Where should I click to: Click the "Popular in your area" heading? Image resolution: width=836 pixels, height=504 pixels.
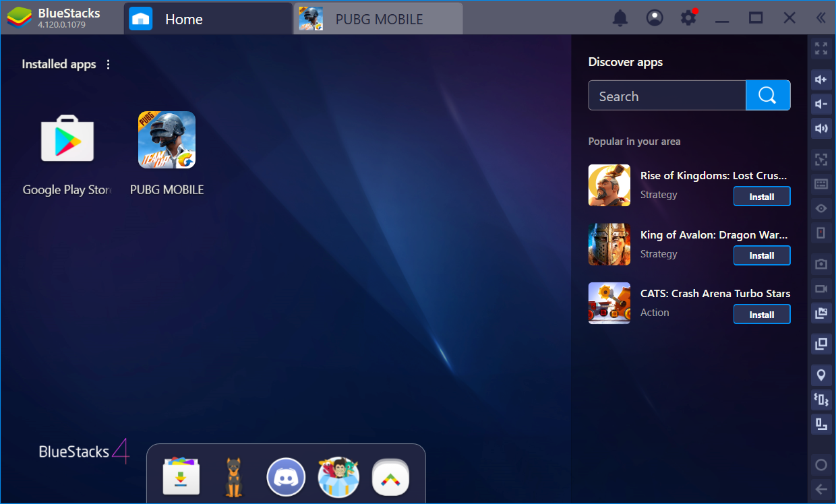point(634,141)
